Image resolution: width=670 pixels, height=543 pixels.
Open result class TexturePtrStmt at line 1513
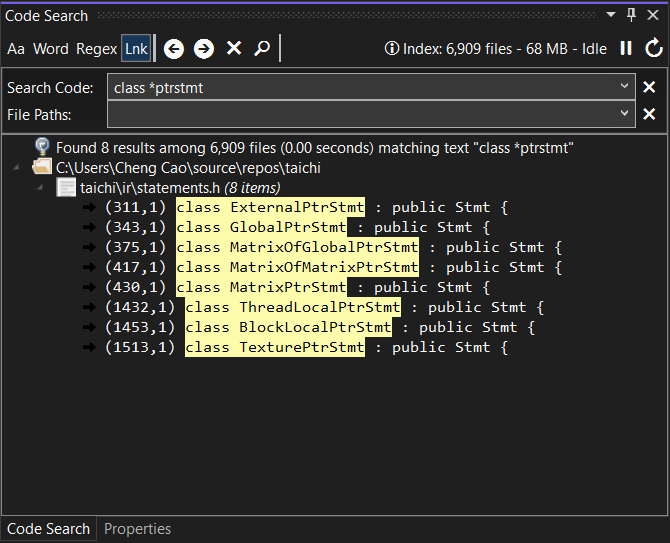tap(306, 348)
